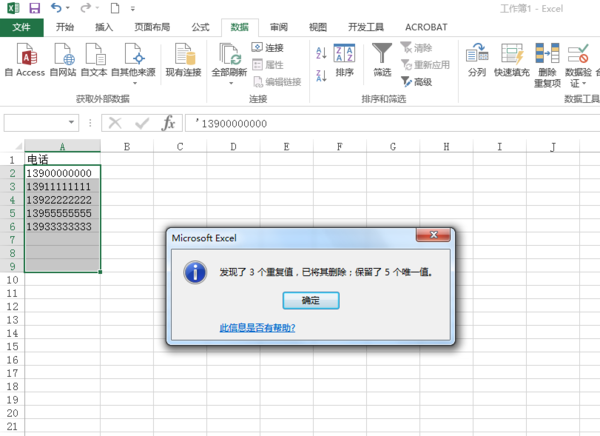The width and height of the screenshot is (600, 436).
Task: Import data from web (自网站)
Action: point(63,60)
